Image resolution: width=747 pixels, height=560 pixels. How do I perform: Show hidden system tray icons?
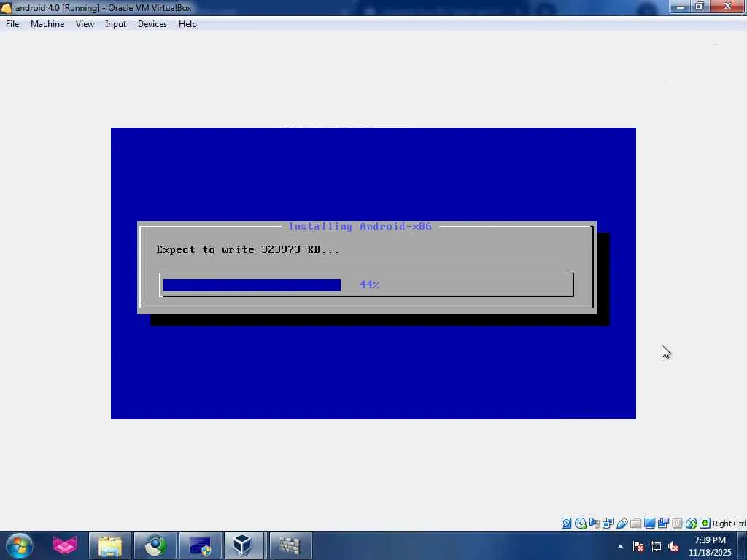click(620, 547)
